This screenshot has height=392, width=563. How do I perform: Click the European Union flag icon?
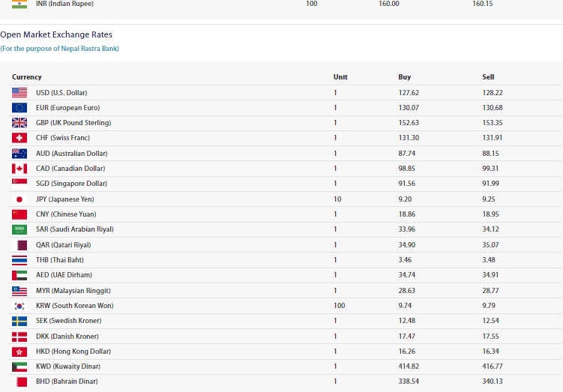[x=19, y=108]
